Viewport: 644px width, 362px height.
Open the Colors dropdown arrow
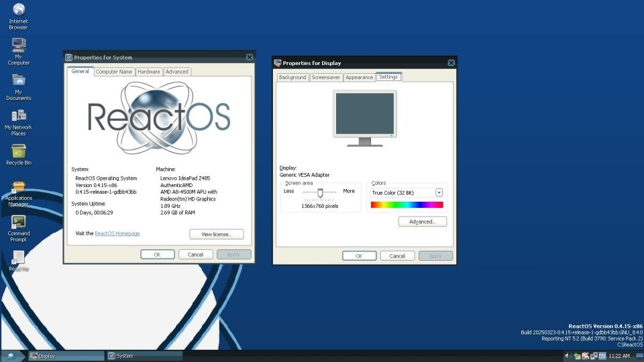439,192
